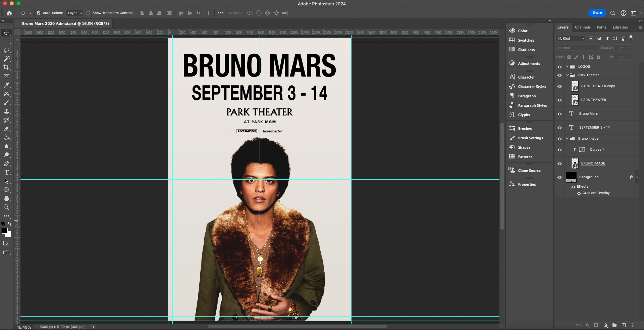Enable Show Transform Controls checkbox

tap(88, 13)
